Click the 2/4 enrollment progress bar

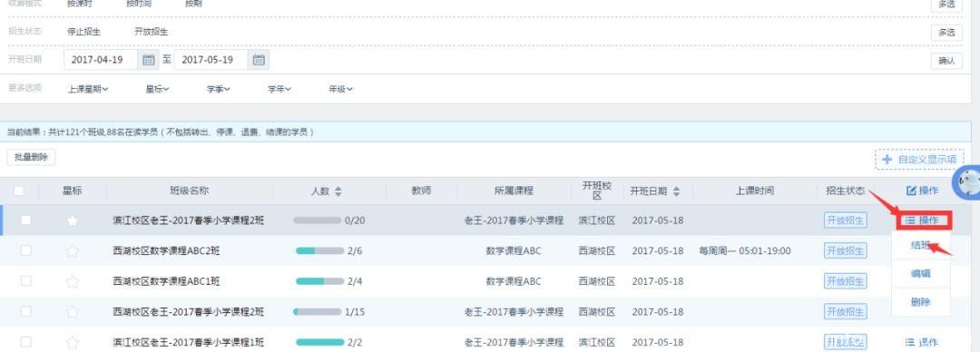point(319,281)
